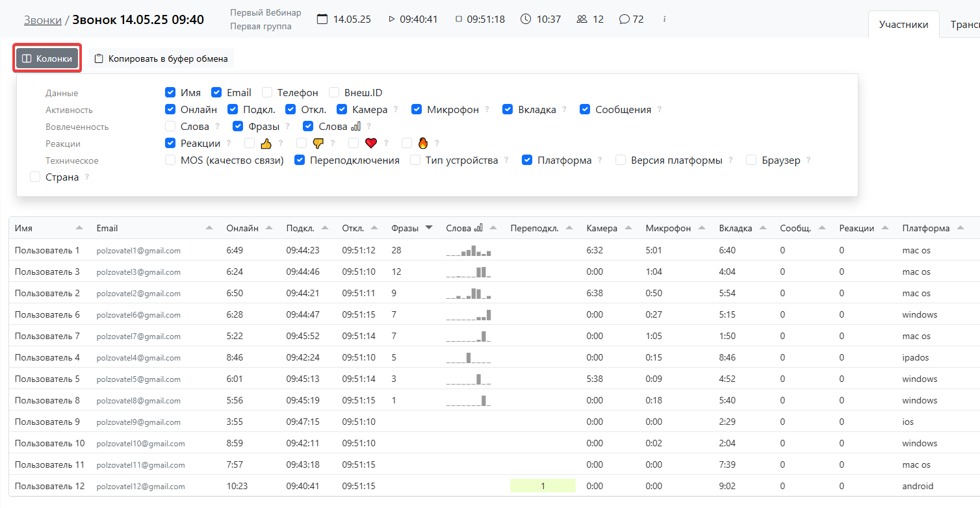980x508 pixels.
Task: Click help mark next to Браузер
Action: pos(808,160)
